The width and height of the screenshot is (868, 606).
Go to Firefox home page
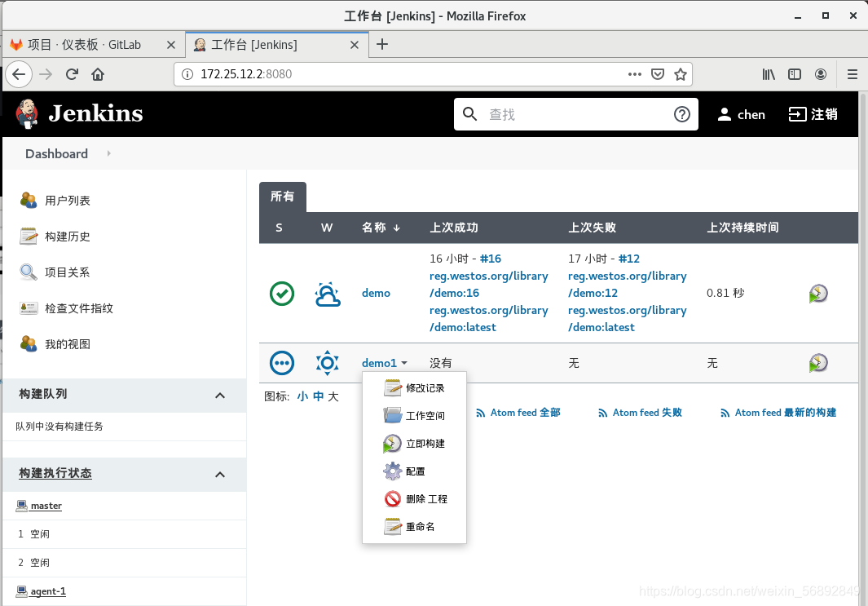[98, 74]
